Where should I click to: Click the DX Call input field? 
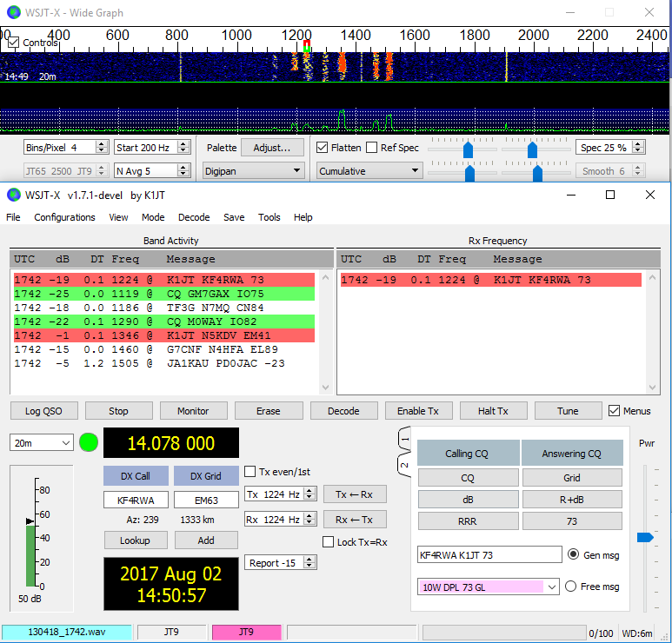[136, 500]
